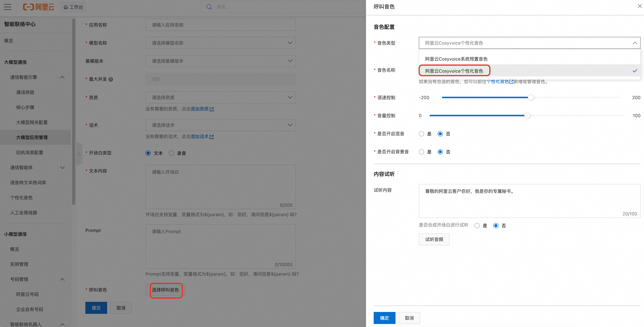
Task: Click the help icon beside 最大并发
Action: (111, 79)
